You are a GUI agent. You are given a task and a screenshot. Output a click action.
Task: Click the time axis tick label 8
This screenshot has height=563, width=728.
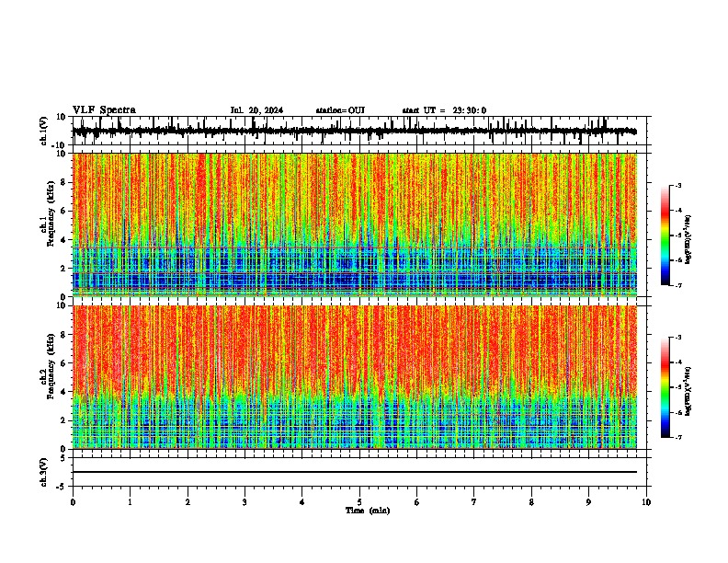531,502
